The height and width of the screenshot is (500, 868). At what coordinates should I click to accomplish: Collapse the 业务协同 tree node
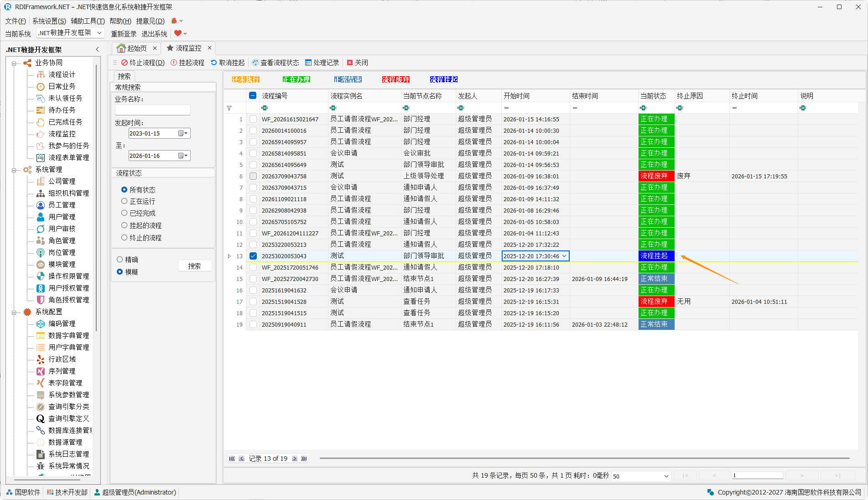(x=14, y=63)
